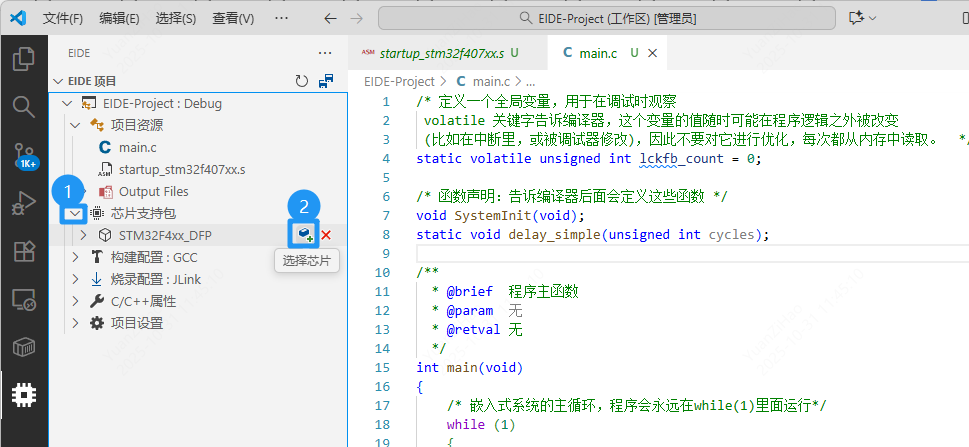Open the Remote Explorer view
Screen dimensions: 969x447
coord(23,300)
